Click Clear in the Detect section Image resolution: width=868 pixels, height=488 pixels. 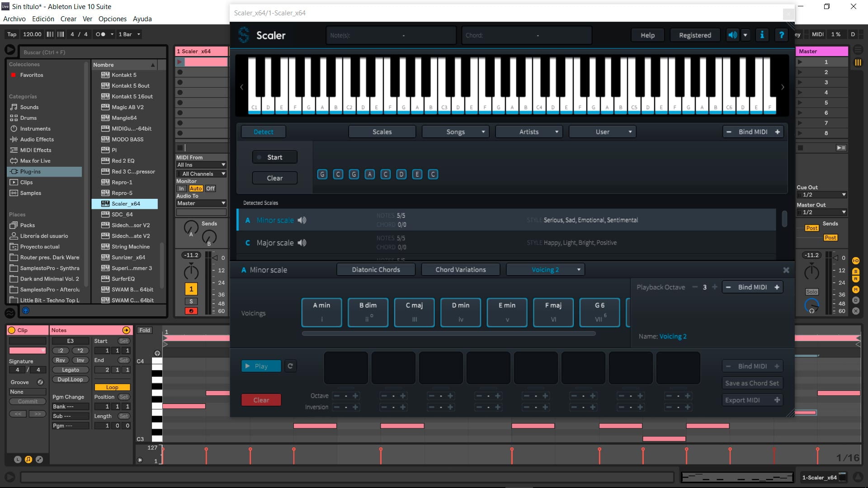point(274,178)
